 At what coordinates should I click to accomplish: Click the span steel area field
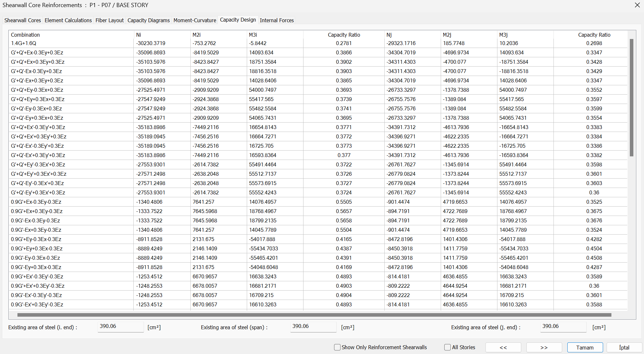pos(313,326)
